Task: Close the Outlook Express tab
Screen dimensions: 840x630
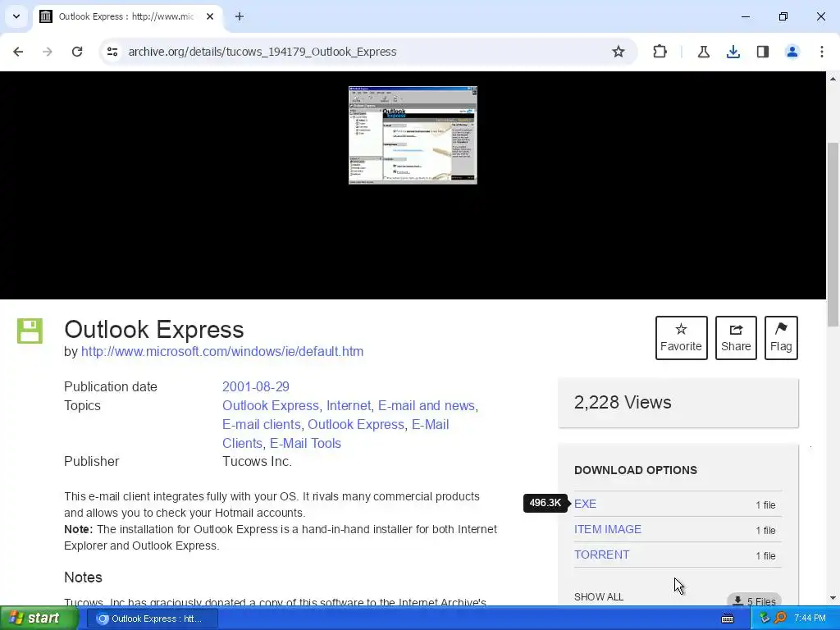Action: (210, 16)
